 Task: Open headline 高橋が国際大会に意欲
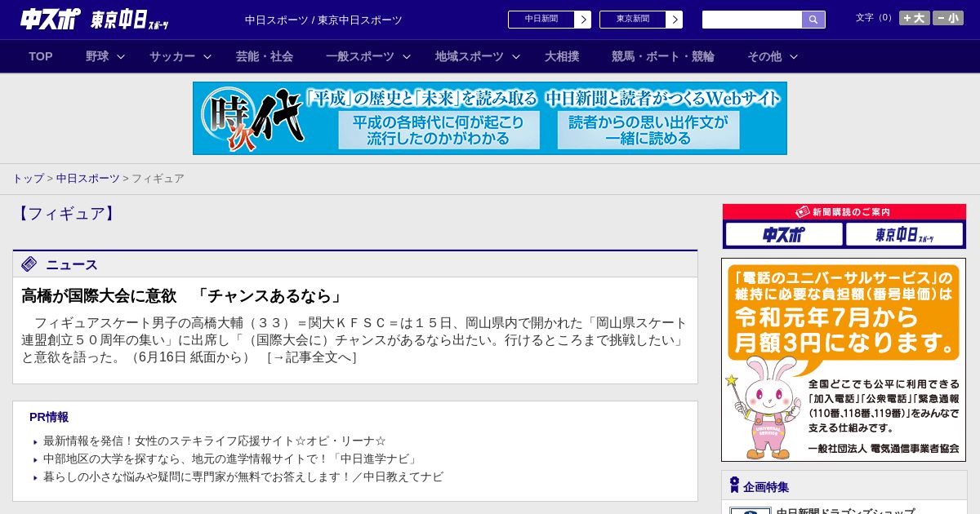coord(181,295)
